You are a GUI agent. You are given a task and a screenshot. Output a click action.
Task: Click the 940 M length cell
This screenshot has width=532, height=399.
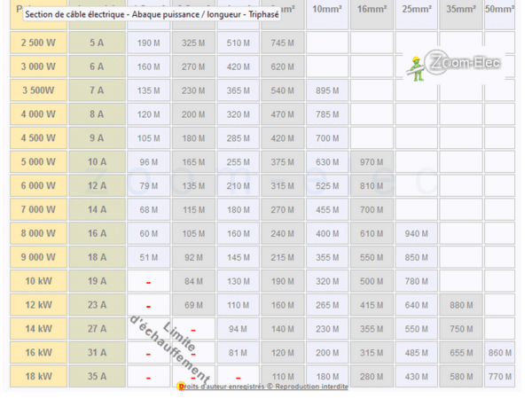(x=416, y=233)
